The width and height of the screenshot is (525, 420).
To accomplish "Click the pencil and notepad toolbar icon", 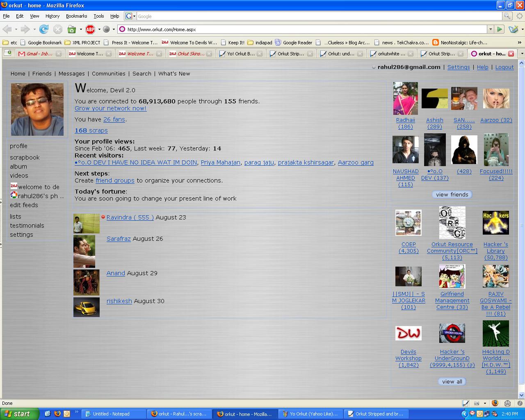I will 513,29.
